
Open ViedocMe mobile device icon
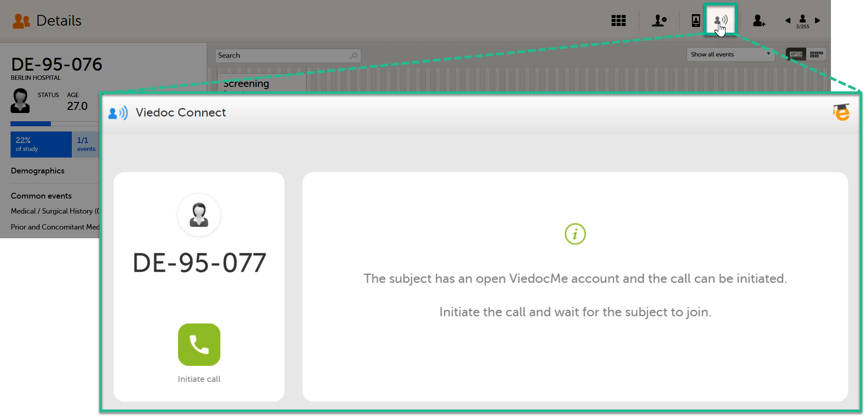(696, 21)
